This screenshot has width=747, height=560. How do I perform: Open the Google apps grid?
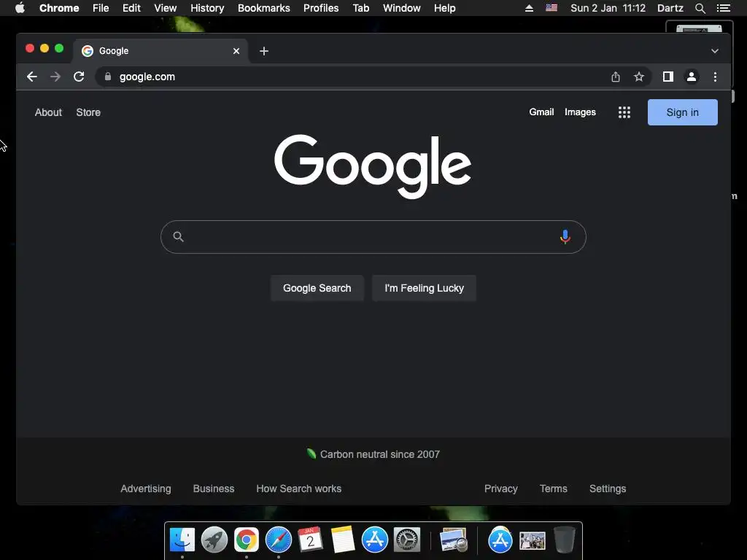tap(624, 112)
